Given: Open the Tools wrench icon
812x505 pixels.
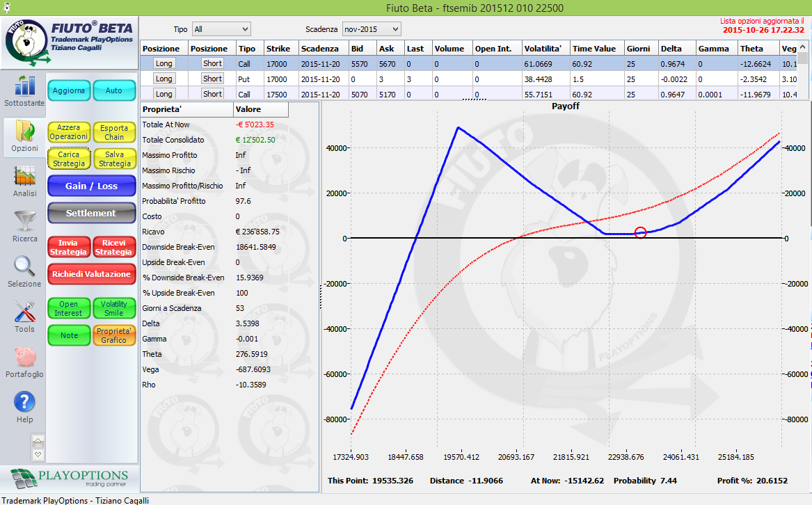Looking at the screenshot, I should (x=24, y=312).
